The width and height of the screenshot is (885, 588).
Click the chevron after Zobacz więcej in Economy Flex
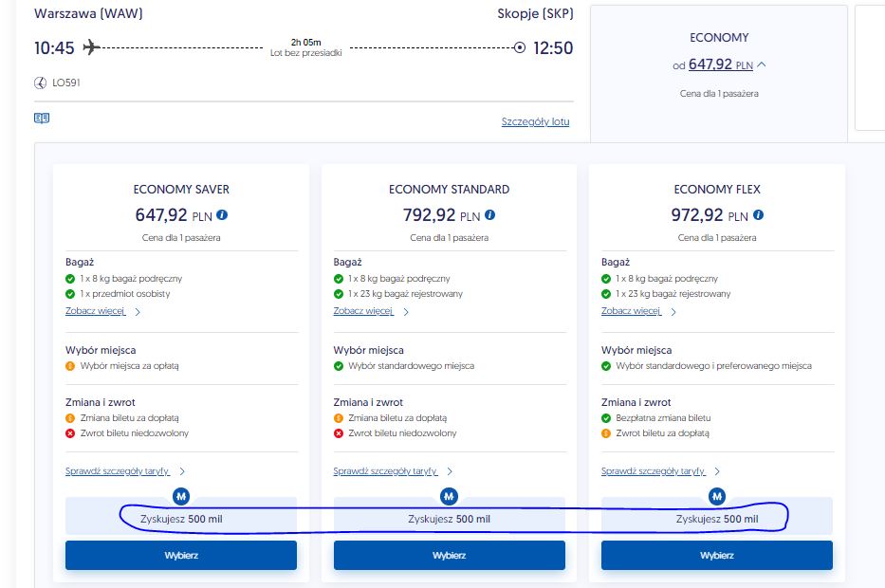673,311
